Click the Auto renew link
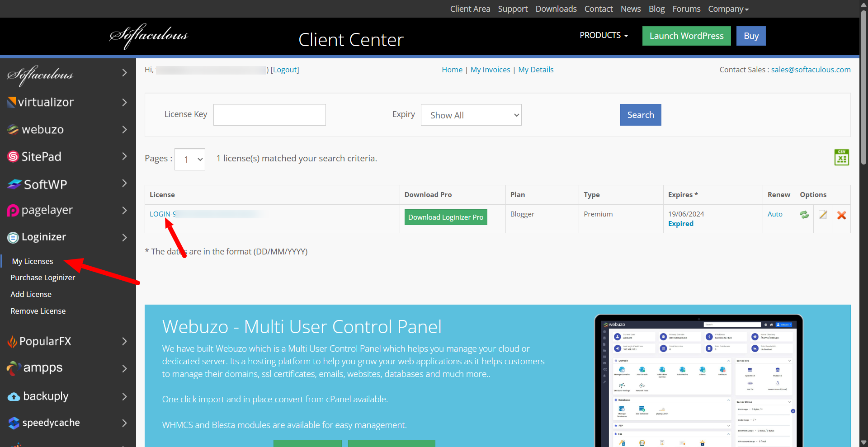 click(775, 214)
